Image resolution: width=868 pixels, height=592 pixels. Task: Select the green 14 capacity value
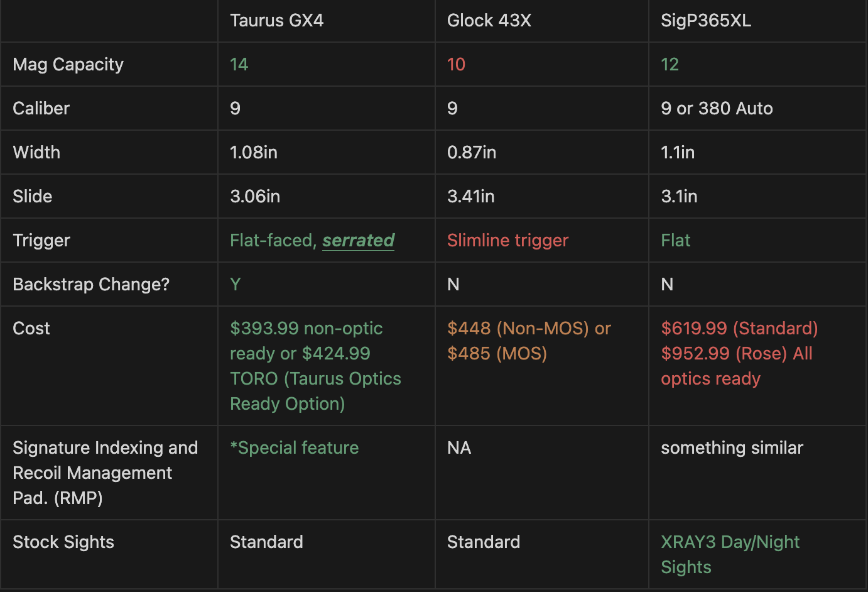239,64
